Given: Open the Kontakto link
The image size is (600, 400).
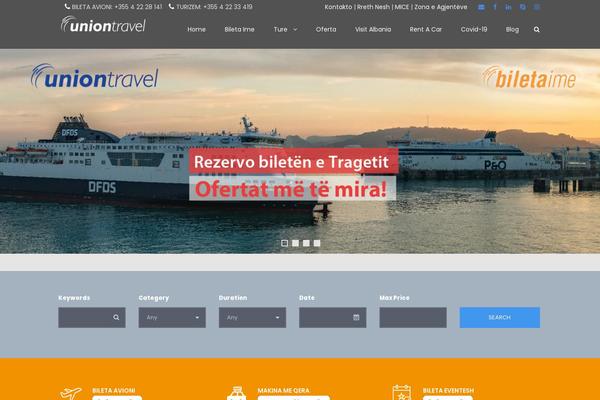Looking at the screenshot, I should click(338, 7).
